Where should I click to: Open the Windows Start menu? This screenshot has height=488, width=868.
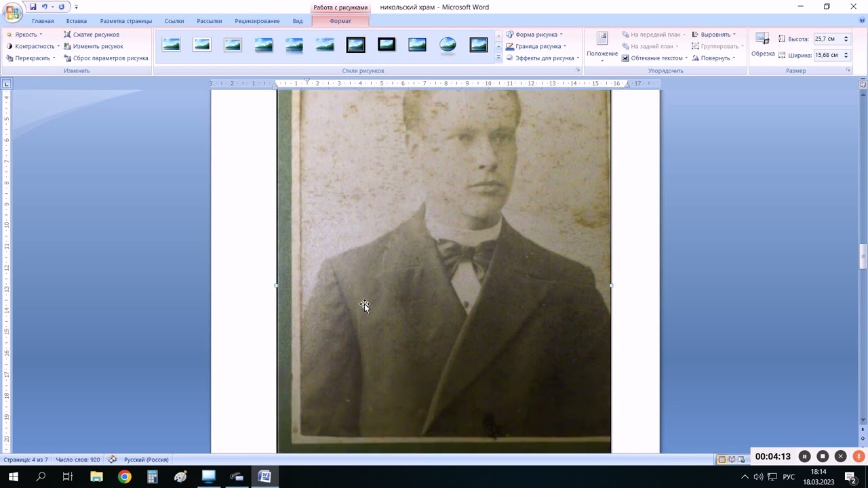click(x=13, y=476)
